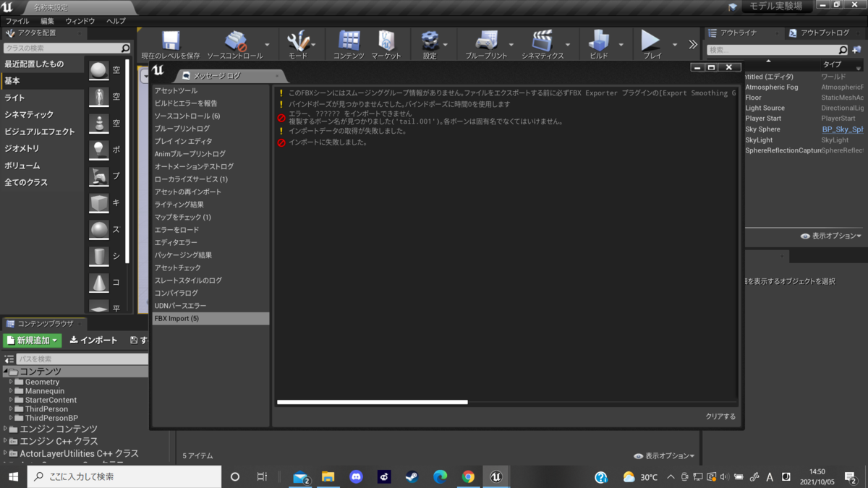Screen dimensions: 868x488
Task: Click the Clear (クリアする) button in the message log
Action: [720, 416]
